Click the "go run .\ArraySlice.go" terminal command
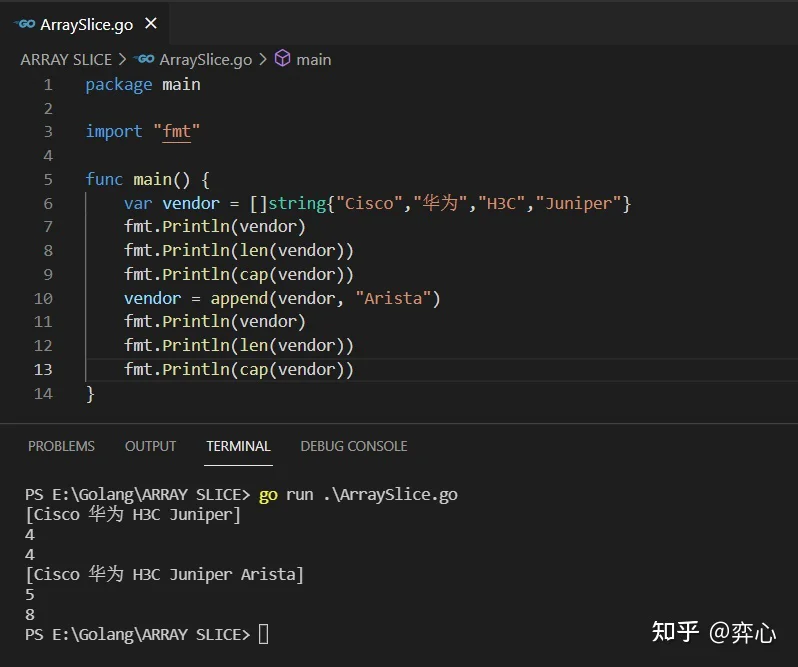This screenshot has height=667, width=798. [x=358, y=495]
